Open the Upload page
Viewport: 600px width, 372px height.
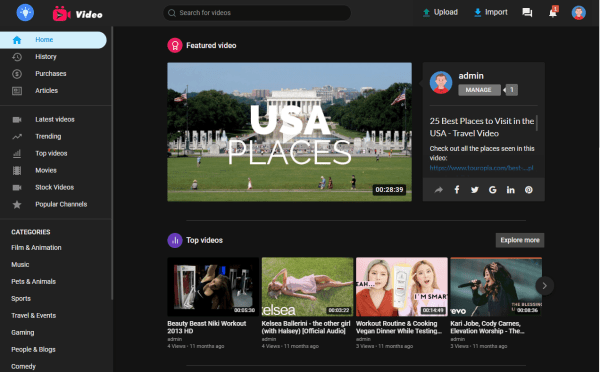click(440, 12)
